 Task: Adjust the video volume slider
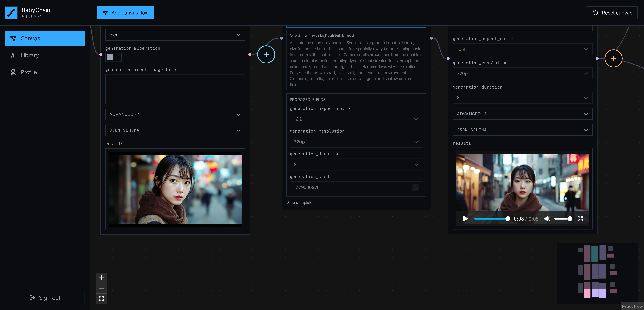[563, 219]
